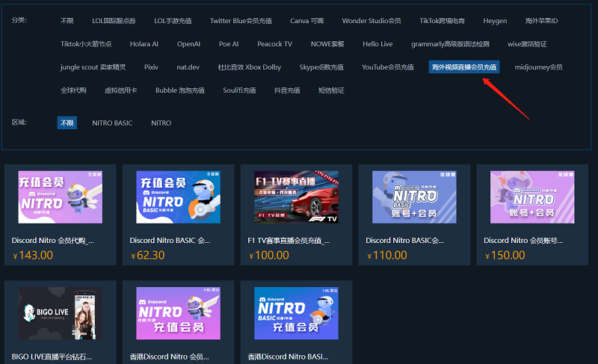Open purple Nitro 账号+会员 thumbnail
Viewport: 598px width, 364px height.
pos(532,197)
